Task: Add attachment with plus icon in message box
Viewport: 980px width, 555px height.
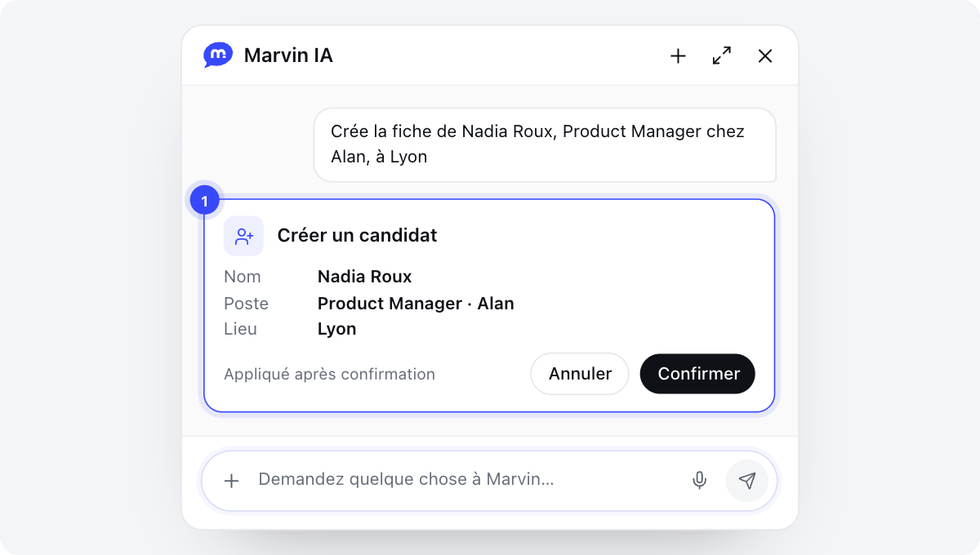Action: [232, 481]
